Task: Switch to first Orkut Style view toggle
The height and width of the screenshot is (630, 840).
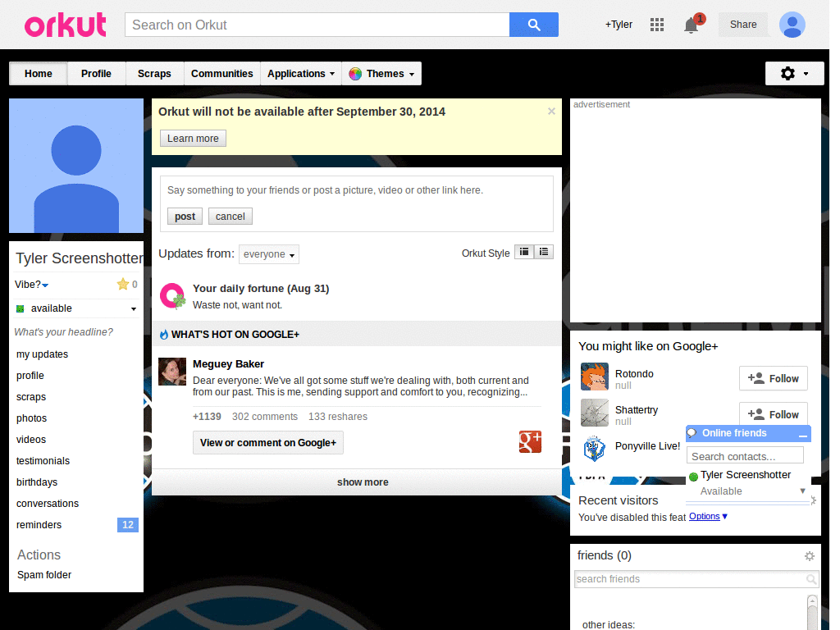Action: pyautogui.click(x=524, y=253)
